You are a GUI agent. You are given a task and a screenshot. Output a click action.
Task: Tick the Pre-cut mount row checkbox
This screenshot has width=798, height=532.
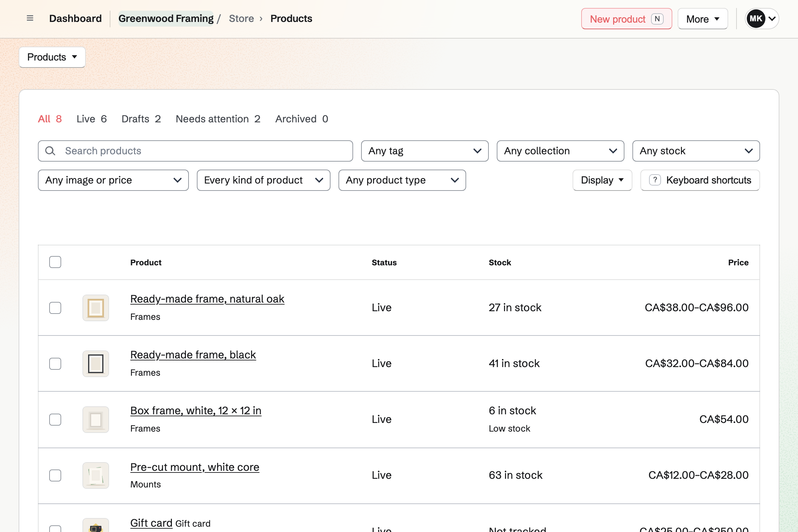pyautogui.click(x=55, y=475)
